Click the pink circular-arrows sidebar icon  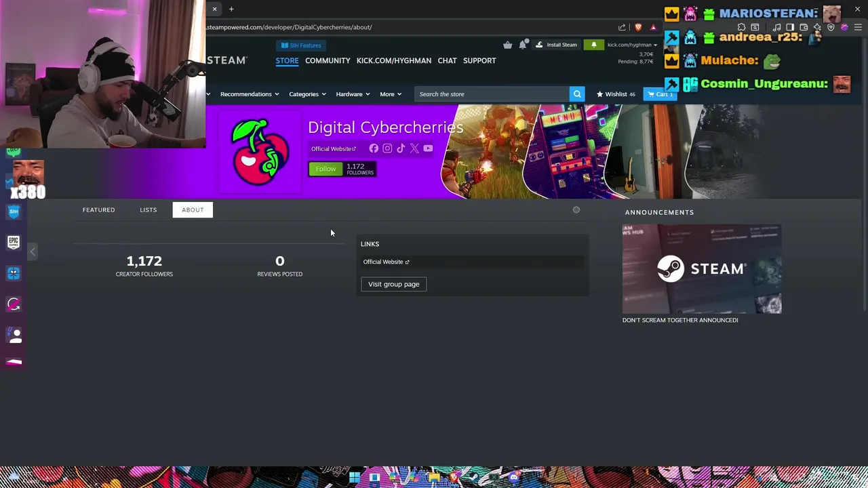[x=14, y=304]
